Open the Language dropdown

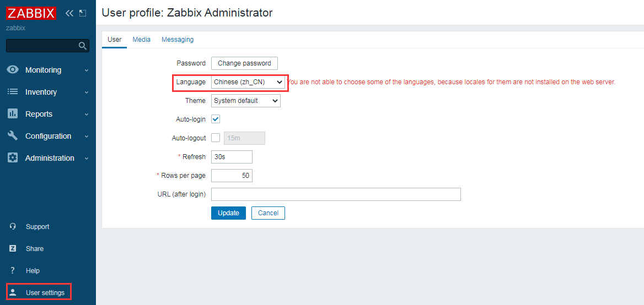(x=248, y=82)
